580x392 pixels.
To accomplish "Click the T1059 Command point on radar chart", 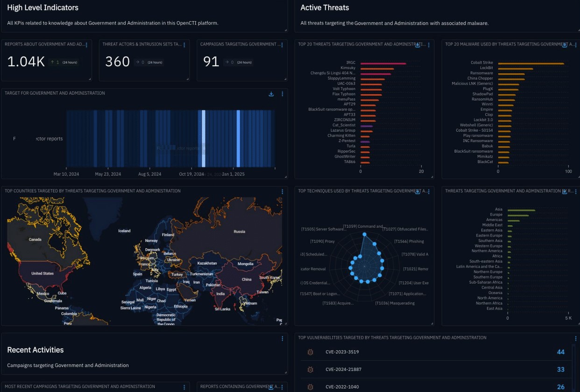I will 364,235.
